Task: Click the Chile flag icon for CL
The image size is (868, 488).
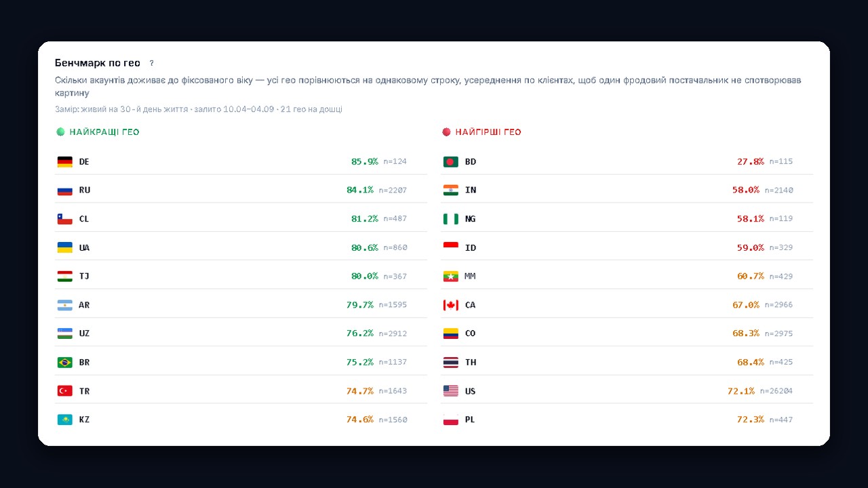Action: [x=64, y=219]
